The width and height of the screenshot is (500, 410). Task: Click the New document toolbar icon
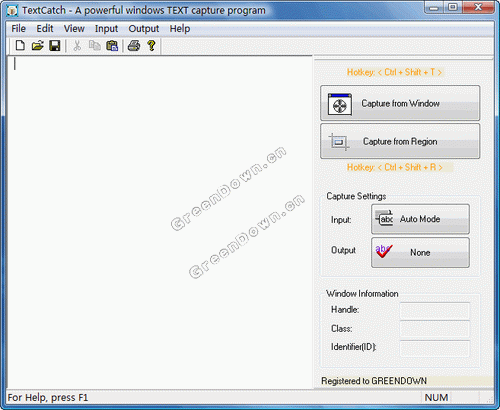[x=20, y=45]
